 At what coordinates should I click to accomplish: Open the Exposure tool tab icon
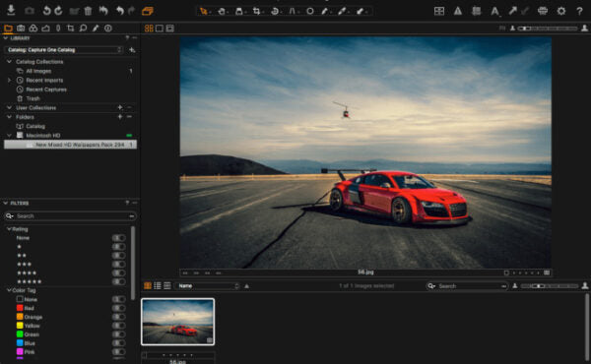click(x=45, y=29)
